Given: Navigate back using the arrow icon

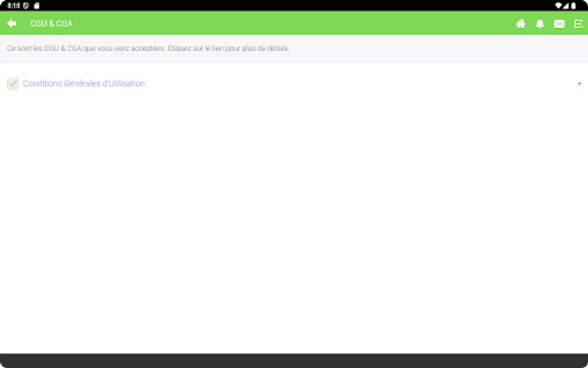Looking at the screenshot, I should pos(11,23).
